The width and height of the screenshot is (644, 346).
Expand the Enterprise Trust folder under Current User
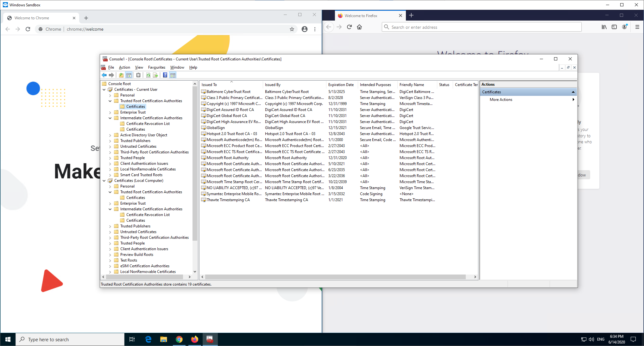(110, 112)
